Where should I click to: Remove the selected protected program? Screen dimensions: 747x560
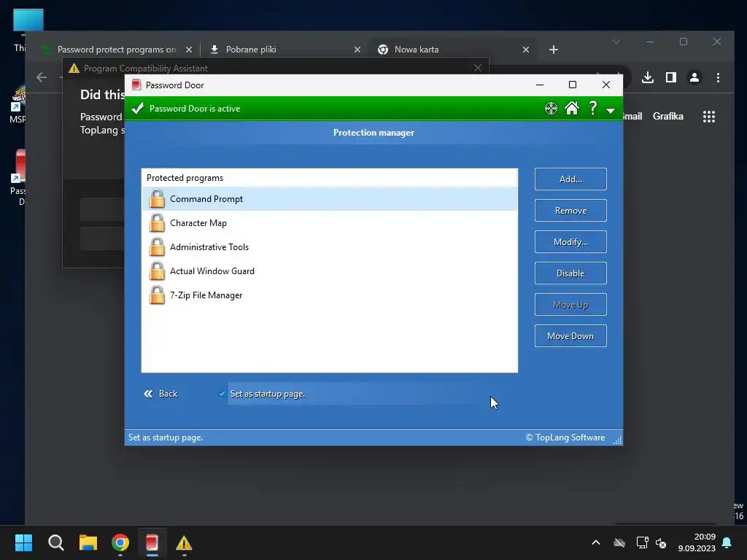(570, 211)
